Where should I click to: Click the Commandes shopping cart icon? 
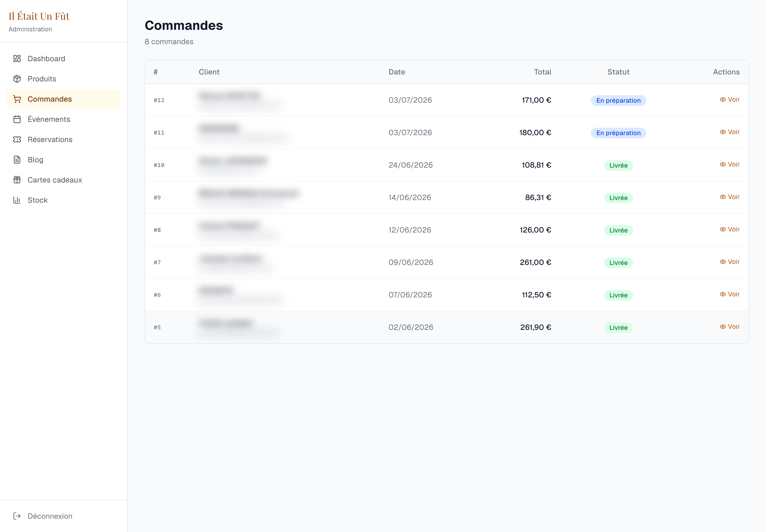click(x=17, y=99)
